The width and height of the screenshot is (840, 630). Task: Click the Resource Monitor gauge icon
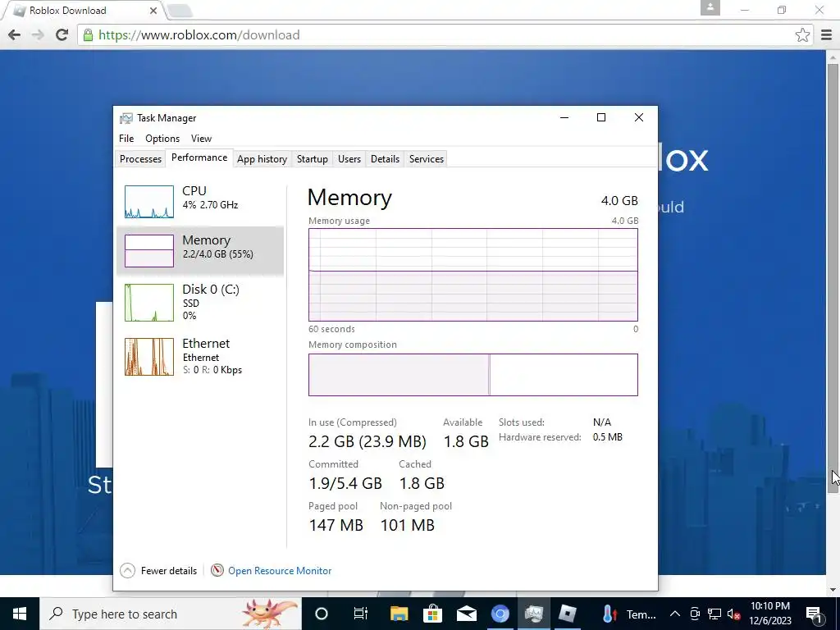(x=217, y=571)
